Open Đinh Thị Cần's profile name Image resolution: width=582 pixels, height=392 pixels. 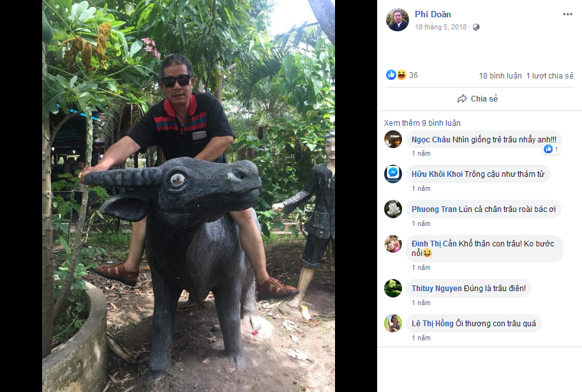(434, 244)
